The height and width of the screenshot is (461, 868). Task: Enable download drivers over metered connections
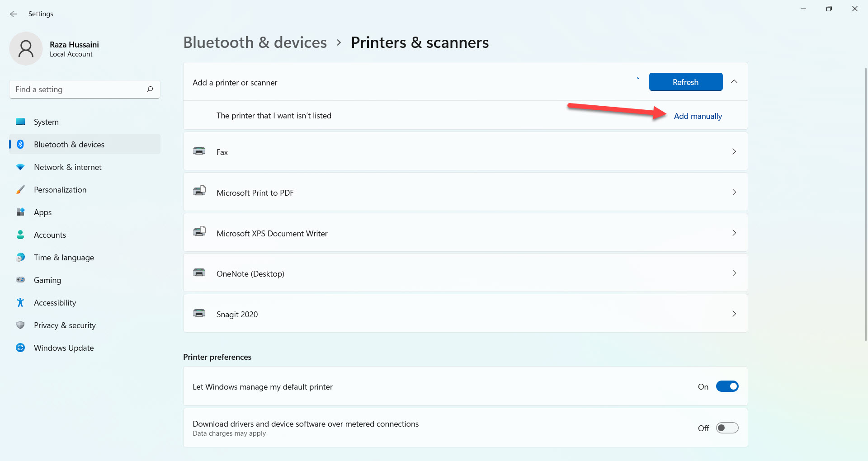point(727,428)
